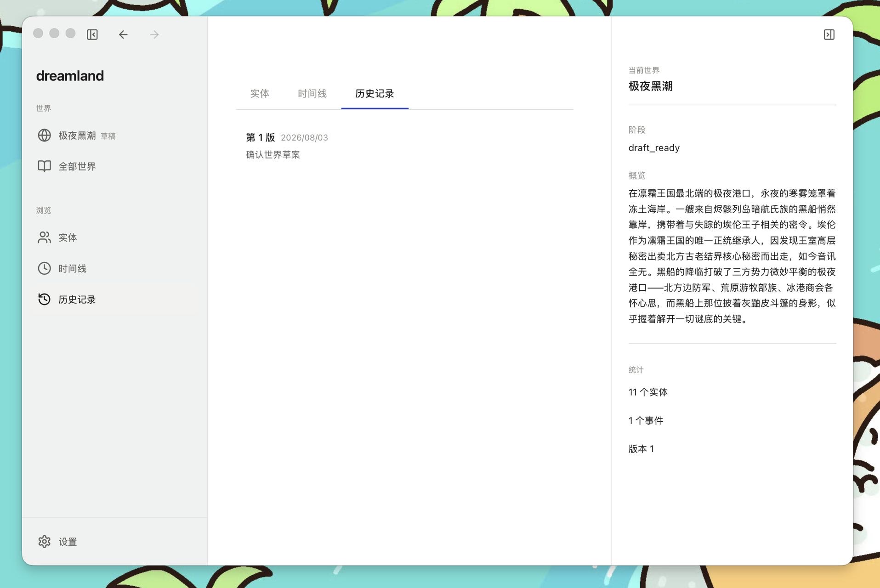Click the gear icon for 设置
Viewport: 880px width, 588px height.
tap(44, 542)
